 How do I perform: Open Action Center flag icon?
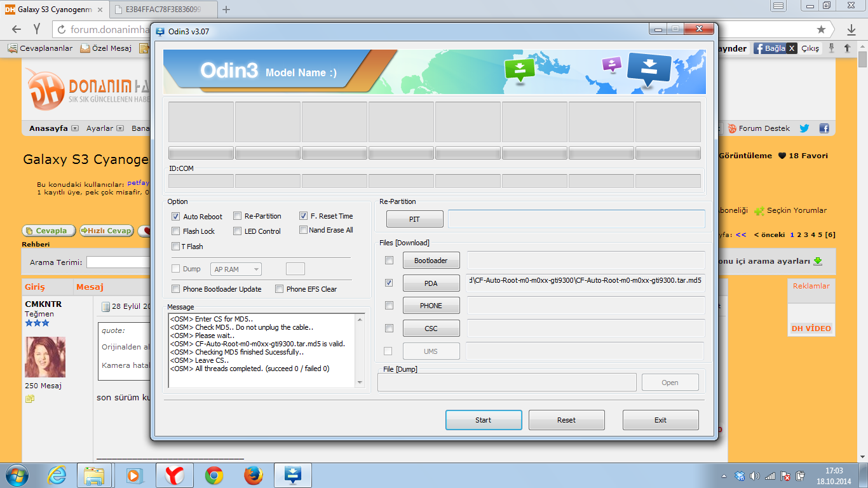click(785, 476)
